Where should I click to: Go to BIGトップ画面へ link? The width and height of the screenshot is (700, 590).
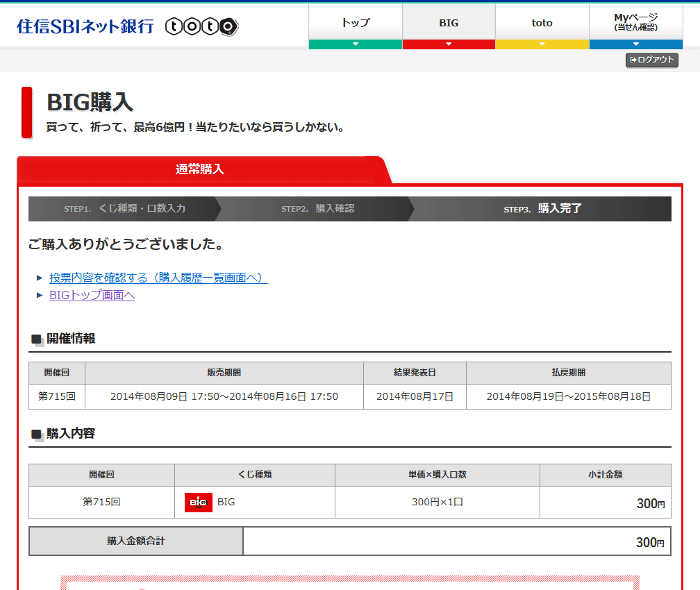point(92,295)
